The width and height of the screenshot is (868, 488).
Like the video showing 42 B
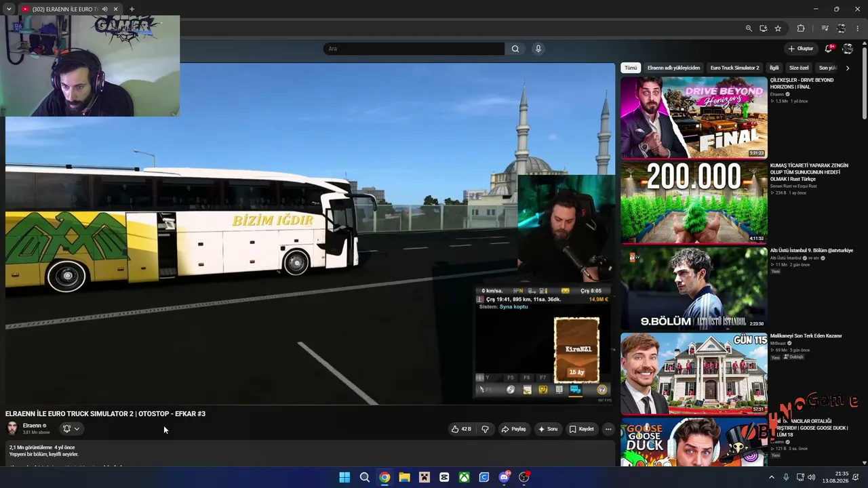[461, 429]
